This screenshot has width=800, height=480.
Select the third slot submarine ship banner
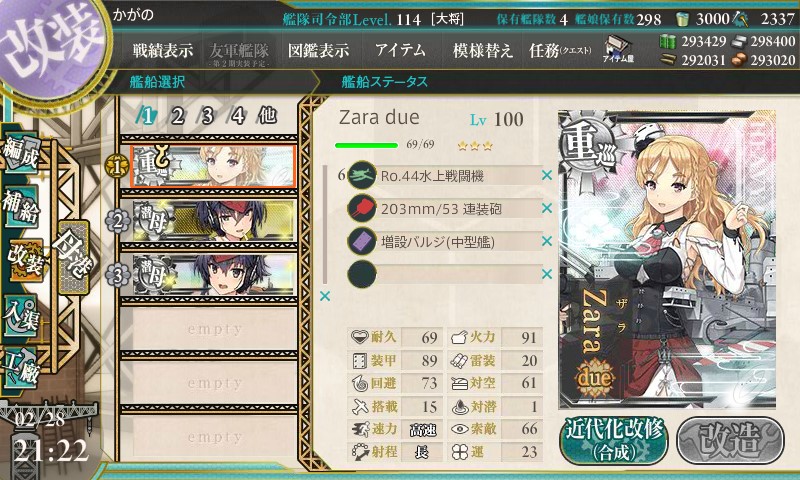(x=214, y=275)
